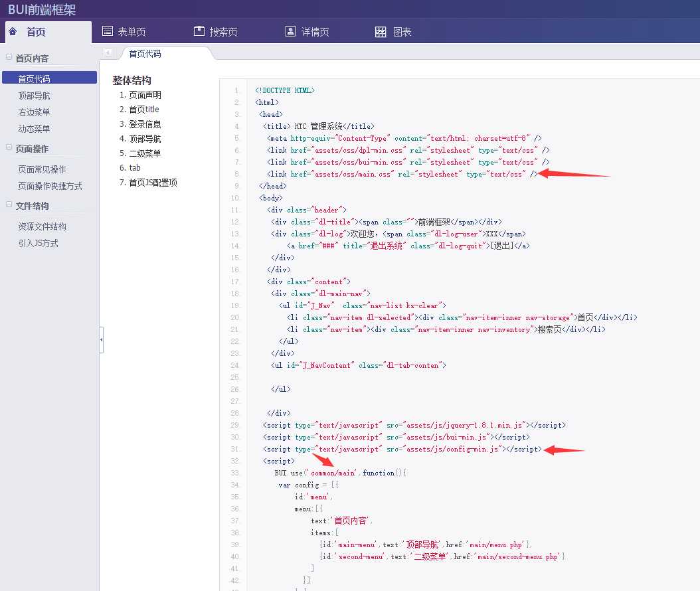Click the detail icon beside 详情页
Image resolution: width=700 pixels, height=591 pixels.
[290, 31]
